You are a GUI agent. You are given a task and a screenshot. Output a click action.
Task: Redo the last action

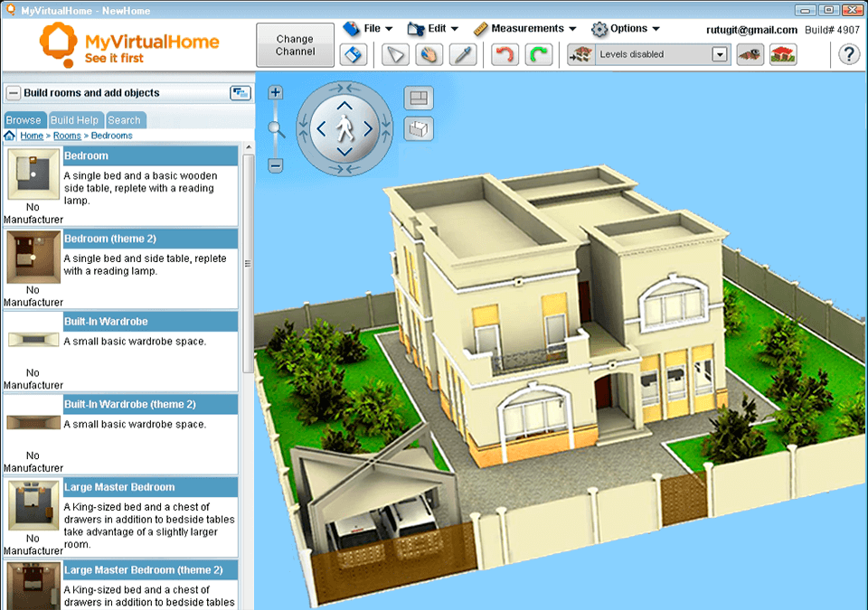pos(538,54)
